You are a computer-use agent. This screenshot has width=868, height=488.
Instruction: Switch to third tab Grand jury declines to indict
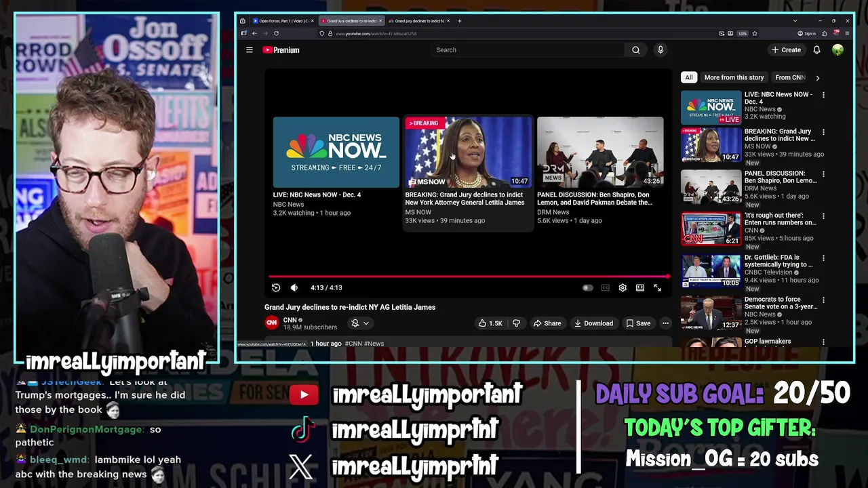(x=419, y=21)
